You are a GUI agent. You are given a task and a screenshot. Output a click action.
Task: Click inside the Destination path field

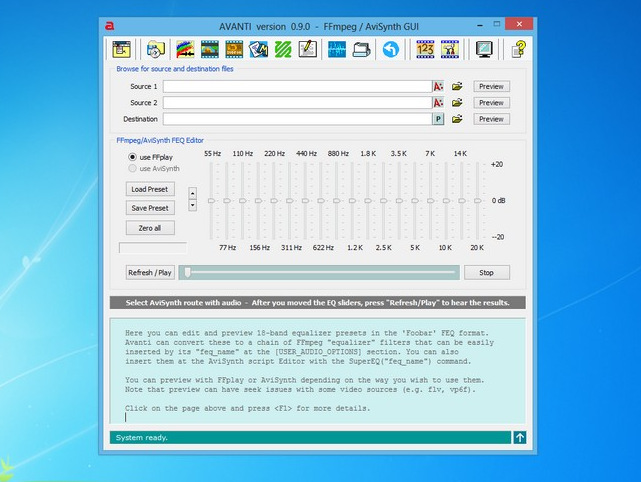tap(298, 119)
